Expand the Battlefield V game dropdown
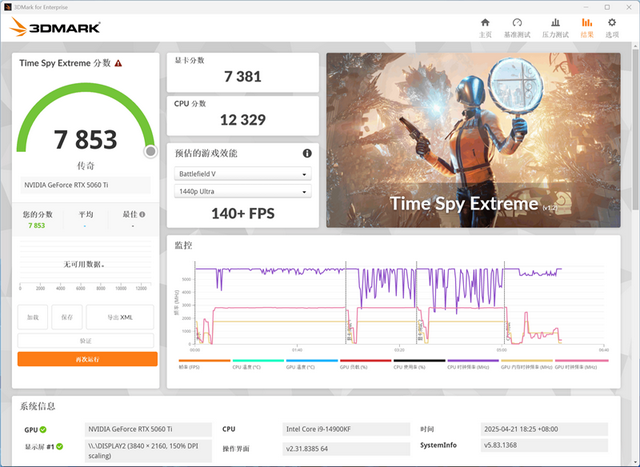 pos(243,173)
